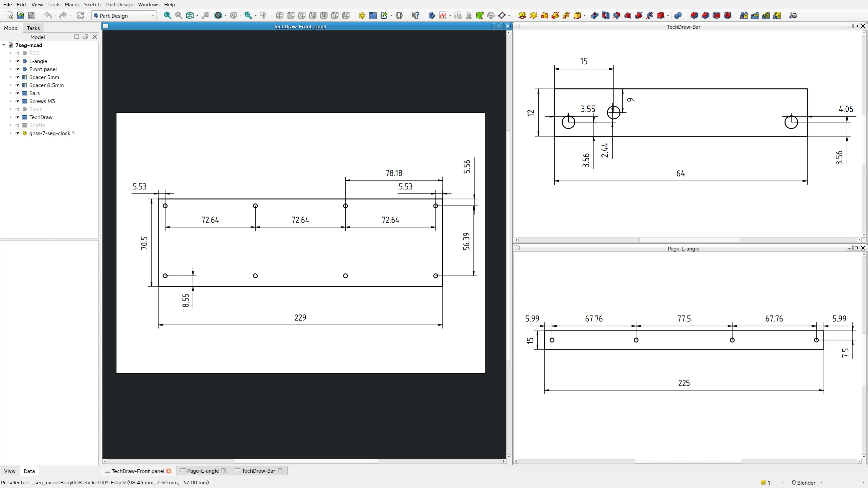
Task: Expand the TechDraw folder in tree
Action: pyautogui.click(x=10, y=117)
